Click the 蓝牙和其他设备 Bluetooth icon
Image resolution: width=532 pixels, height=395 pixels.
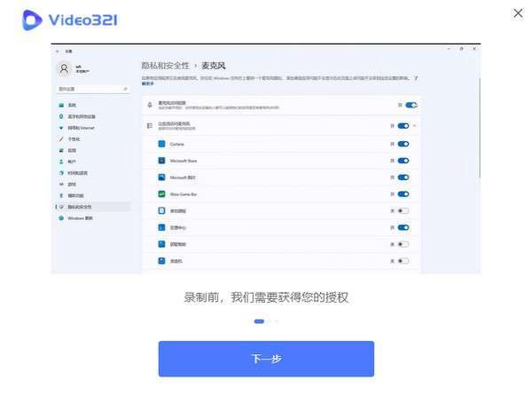coord(61,116)
